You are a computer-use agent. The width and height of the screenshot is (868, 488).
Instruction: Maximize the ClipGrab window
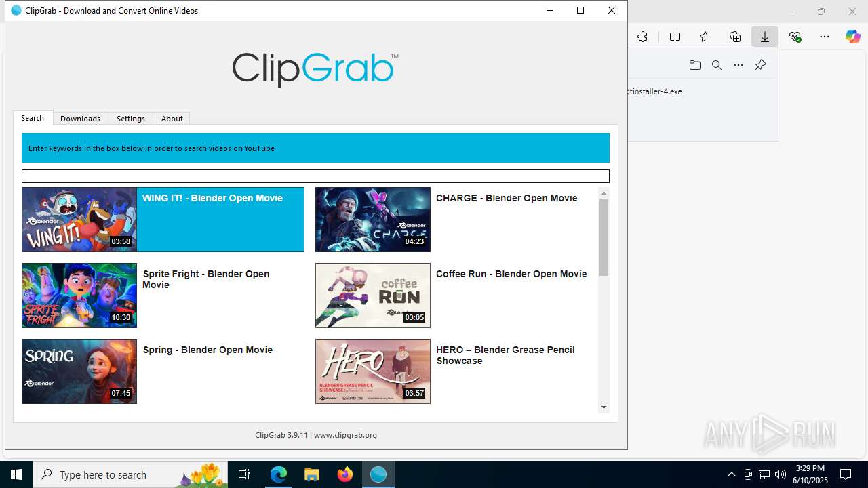coord(580,10)
